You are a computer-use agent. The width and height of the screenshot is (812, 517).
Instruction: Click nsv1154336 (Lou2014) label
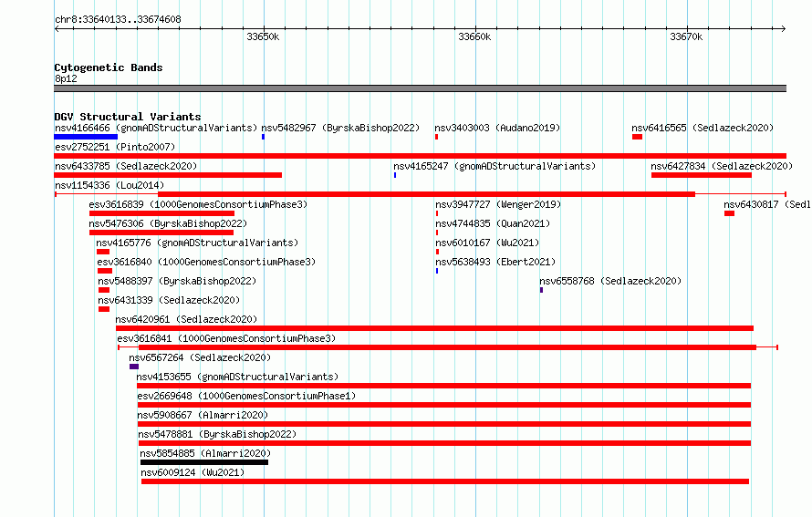click(x=109, y=185)
